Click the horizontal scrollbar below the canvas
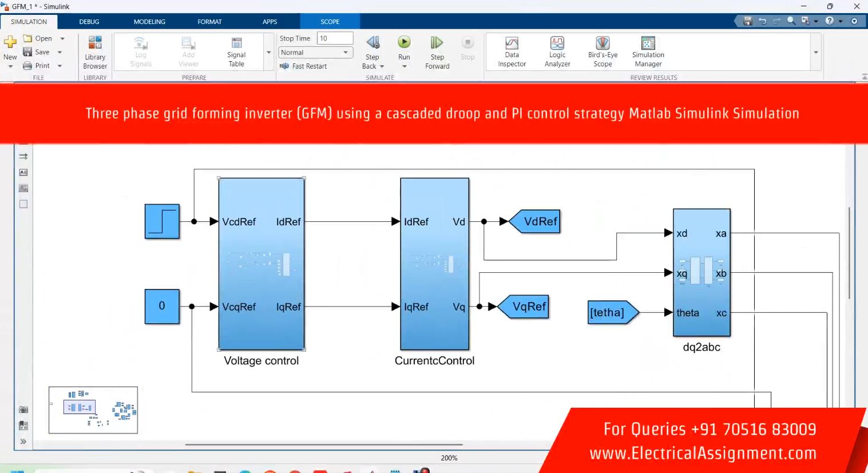This screenshot has width=868, height=473. 323,444
